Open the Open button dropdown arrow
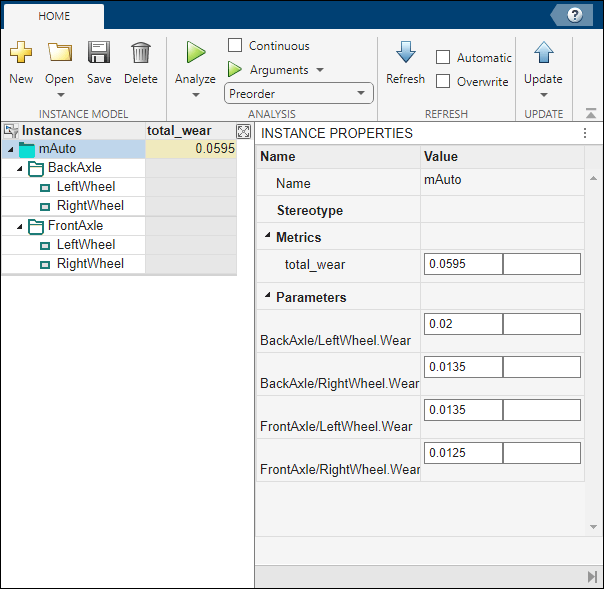Viewport: 604px width, 589px height. (60, 95)
